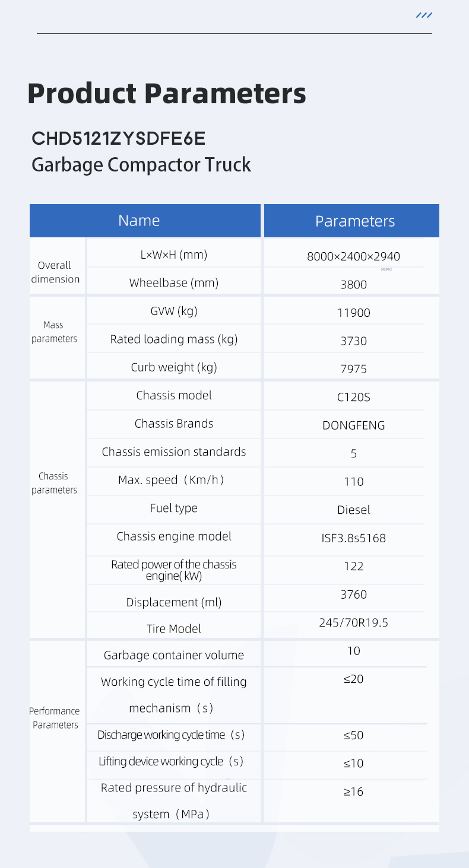This screenshot has height=868, width=469.
Task: Click the GVW value 11900
Action: pyautogui.click(x=353, y=313)
